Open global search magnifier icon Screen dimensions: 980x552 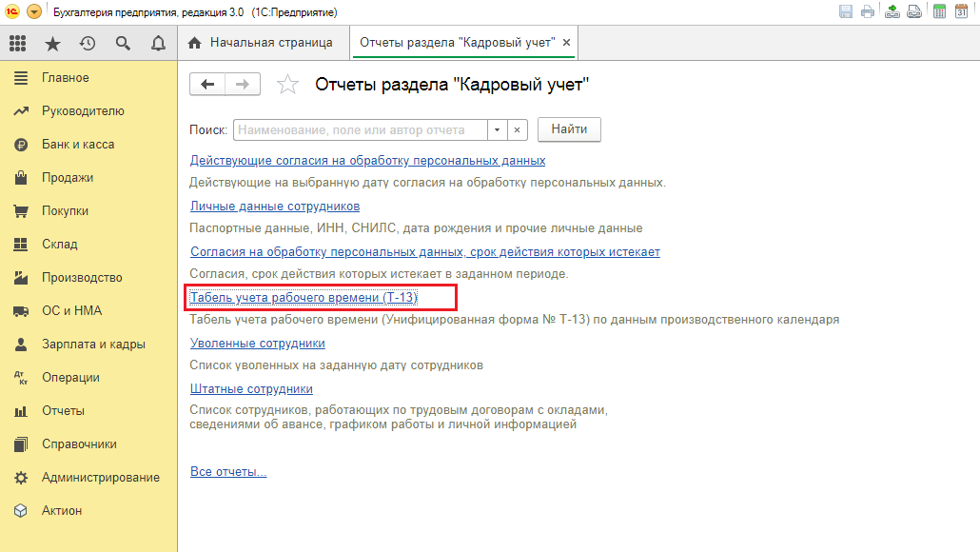tap(123, 43)
